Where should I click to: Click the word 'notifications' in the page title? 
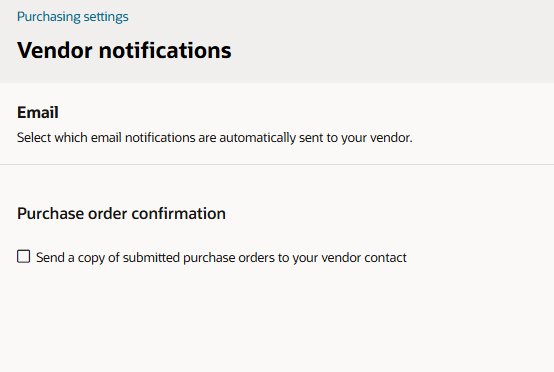pos(165,50)
